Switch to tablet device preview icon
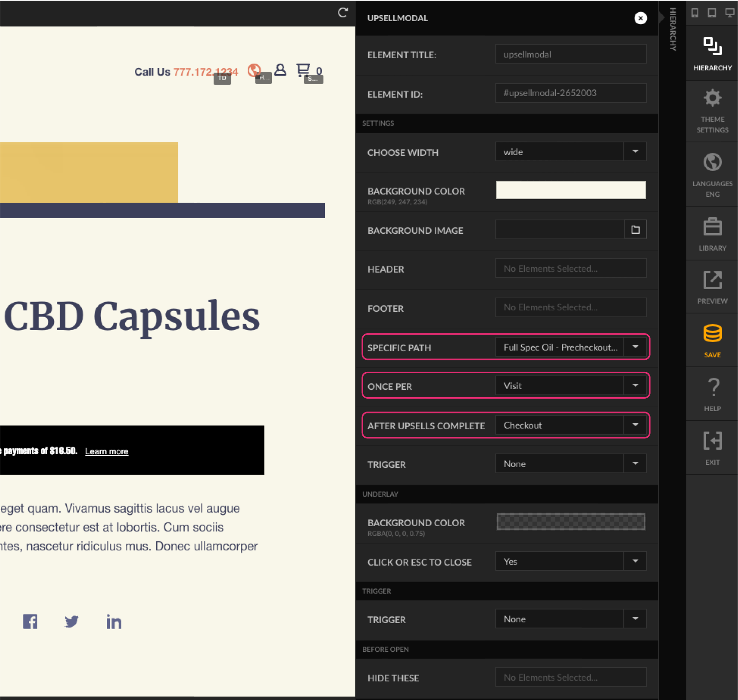Image resolution: width=738 pixels, height=700 pixels. [712, 12]
